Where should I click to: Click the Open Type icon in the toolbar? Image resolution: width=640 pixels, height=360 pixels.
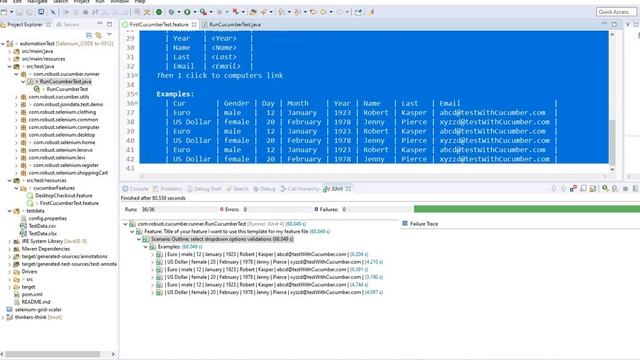point(253,12)
